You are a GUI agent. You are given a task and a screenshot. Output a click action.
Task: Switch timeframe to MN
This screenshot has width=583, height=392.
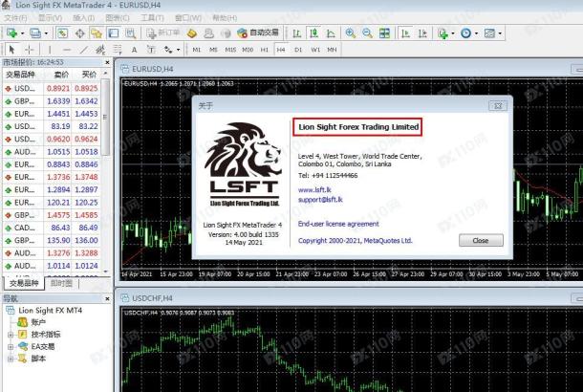click(x=332, y=50)
